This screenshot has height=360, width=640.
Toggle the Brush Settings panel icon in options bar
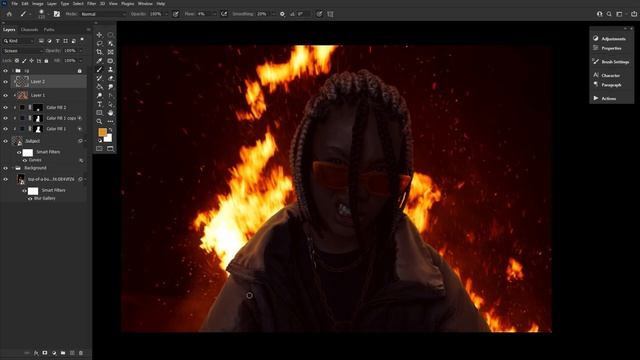point(57,14)
